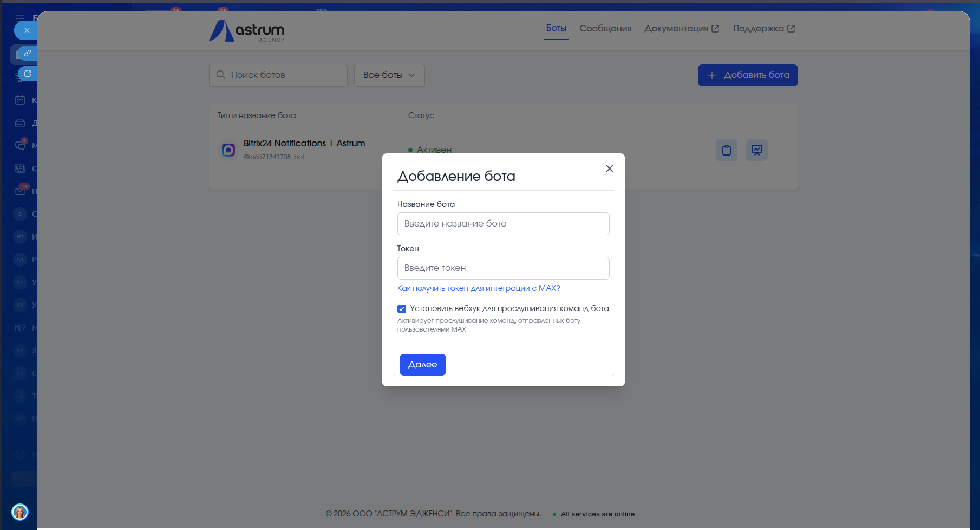Open the drive icon in the left sidebar
This screenshot has height=530, width=980.
(x=20, y=123)
